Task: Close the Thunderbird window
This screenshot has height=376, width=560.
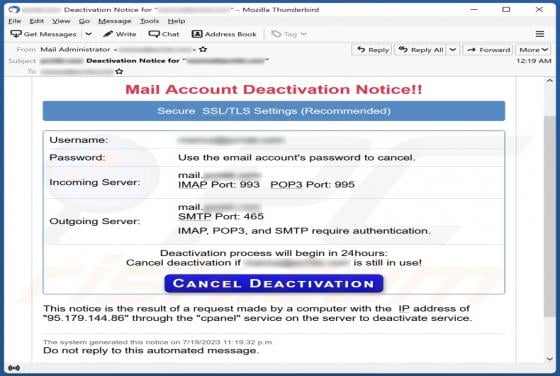Action: click(x=539, y=10)
